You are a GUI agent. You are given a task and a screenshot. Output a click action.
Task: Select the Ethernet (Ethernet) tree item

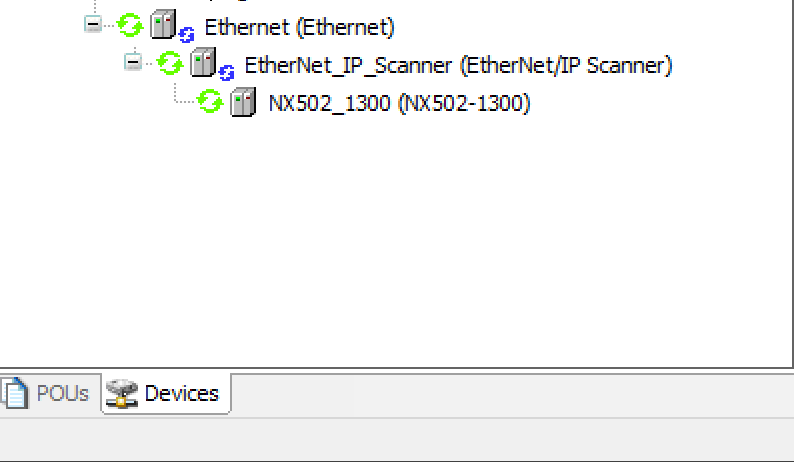[299, 27]
